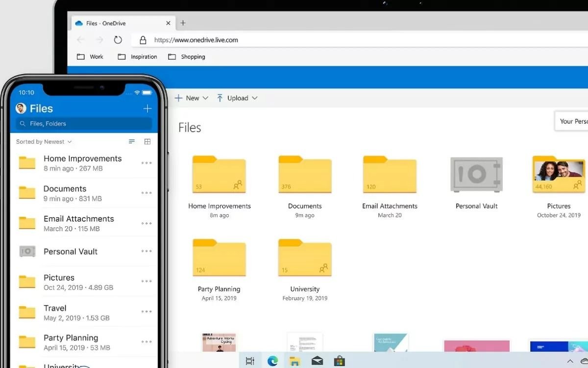Viewport: 588px width, 368px height.
Task: Tap the add new item plus icon on mobile
Action: 147,108
